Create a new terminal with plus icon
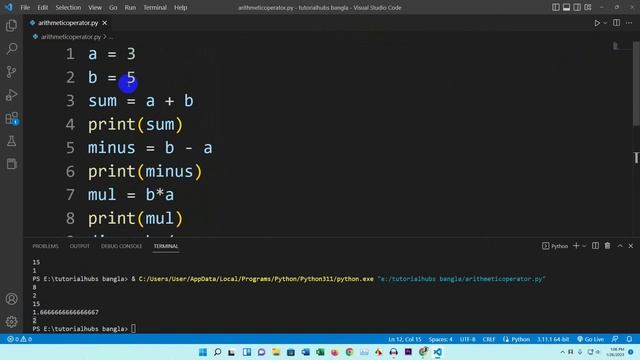This screenshot has height=360, width=640. click(576, 246)
